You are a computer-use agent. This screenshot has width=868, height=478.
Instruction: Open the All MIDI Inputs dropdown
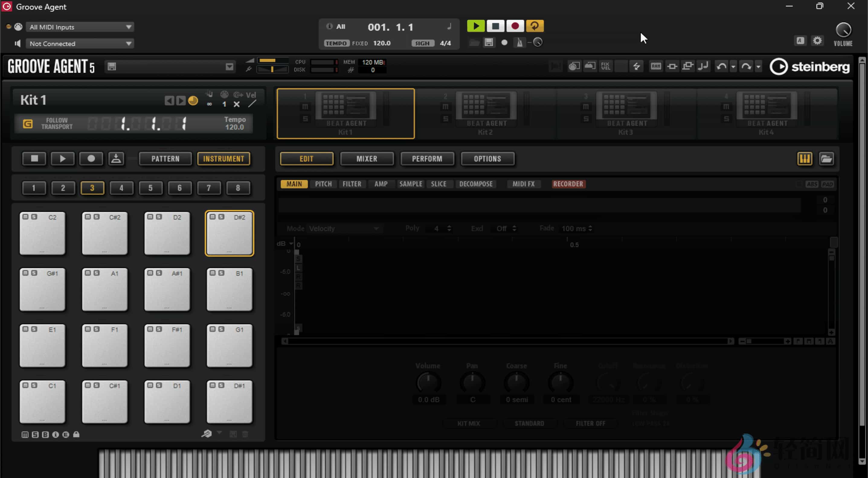(x=80, y=27)
